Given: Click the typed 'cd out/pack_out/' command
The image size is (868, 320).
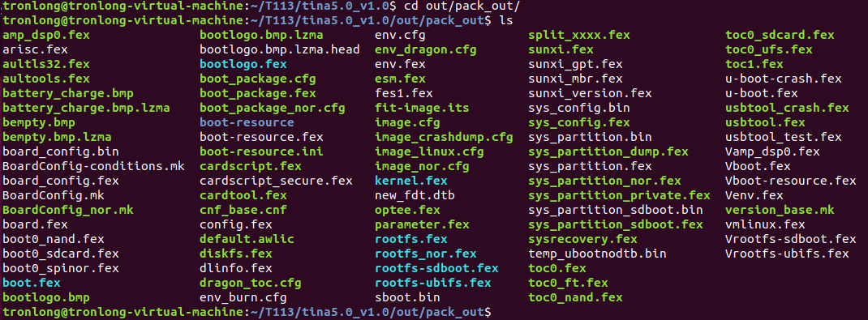Looking at the screenshot, I should tap(462, 6).
